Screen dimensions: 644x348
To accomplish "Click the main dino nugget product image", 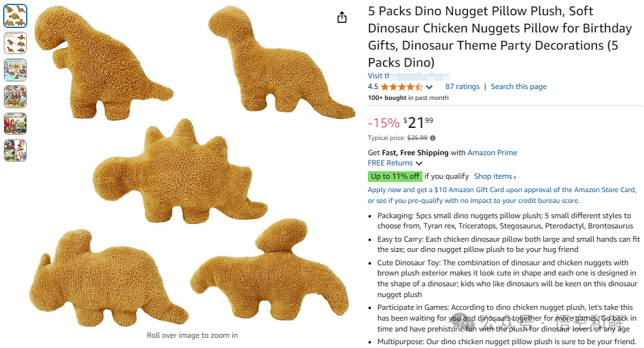I will 192,166.
